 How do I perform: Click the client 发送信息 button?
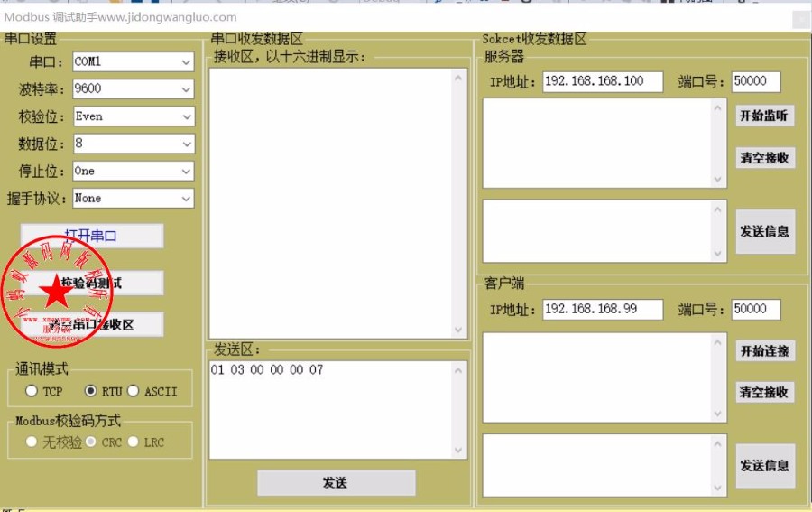click(x=765, y=465)
